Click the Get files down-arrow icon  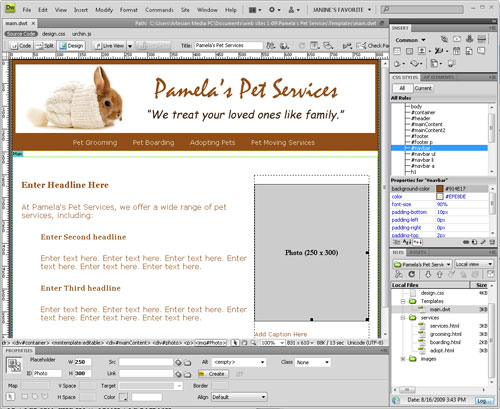[428, 274]
